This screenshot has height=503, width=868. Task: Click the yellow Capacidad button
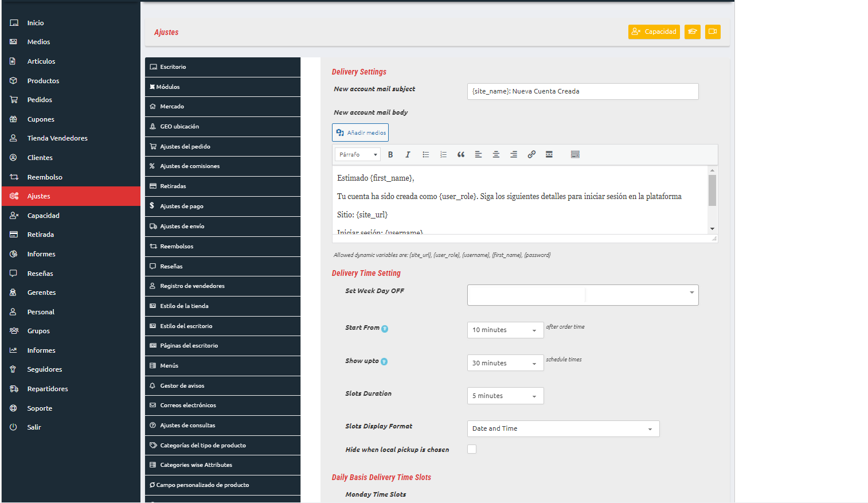tap(654, 32)
